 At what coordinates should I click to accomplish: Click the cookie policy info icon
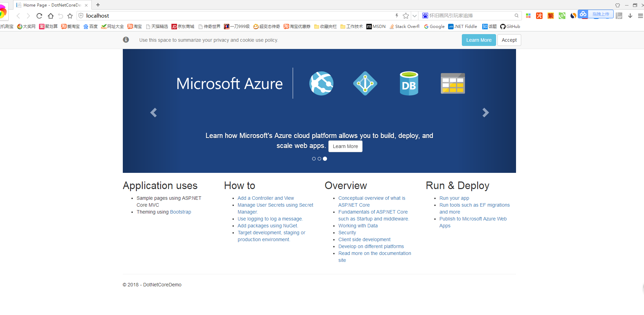pyautogui.click(x=126, y=40)
